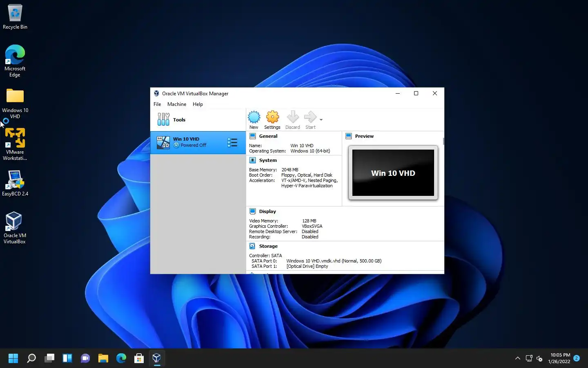The height and width of the screenshot is (368, 588).
Task: Select Windows 10 VHD desktop folder
Action: coord(15,103)
